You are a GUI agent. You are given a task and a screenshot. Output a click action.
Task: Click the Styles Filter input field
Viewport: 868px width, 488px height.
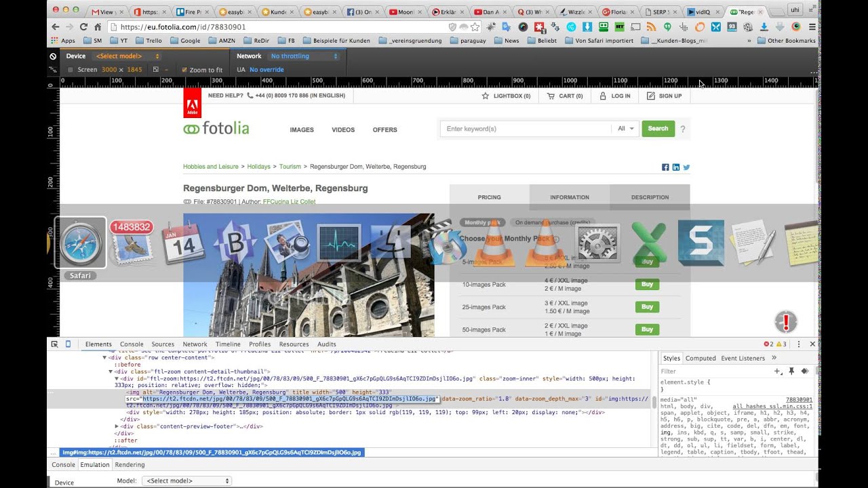coord(715,371)
